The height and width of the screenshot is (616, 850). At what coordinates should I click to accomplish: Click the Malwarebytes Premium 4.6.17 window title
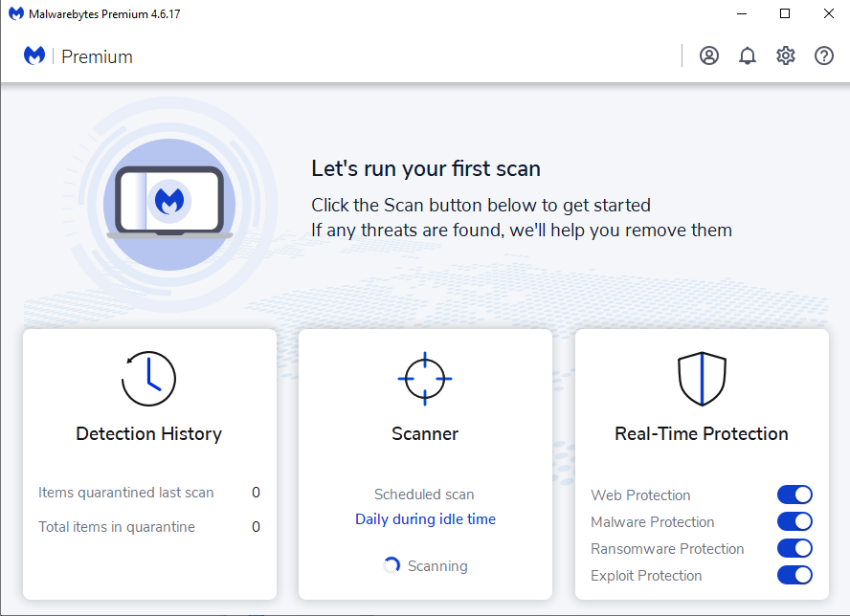(104, 14)
